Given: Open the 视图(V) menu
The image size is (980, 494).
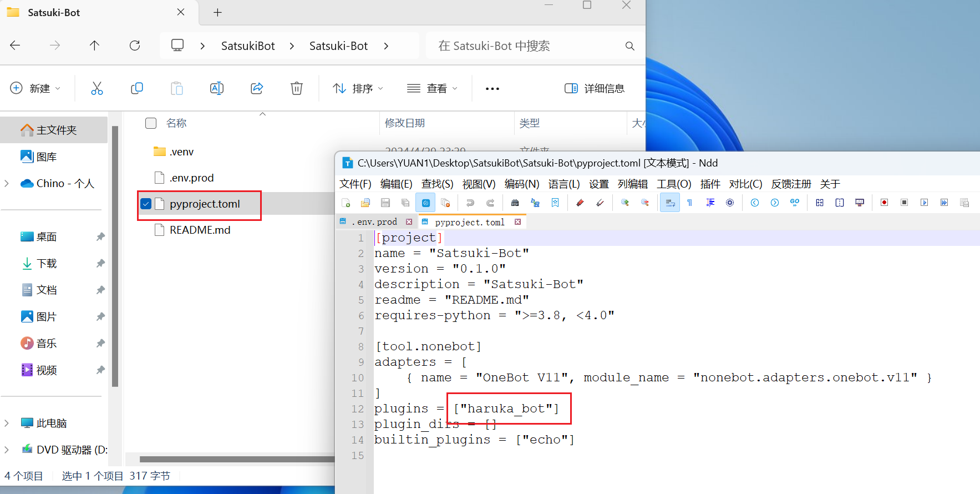Looking at the screenshot, I should click(479, 184).
